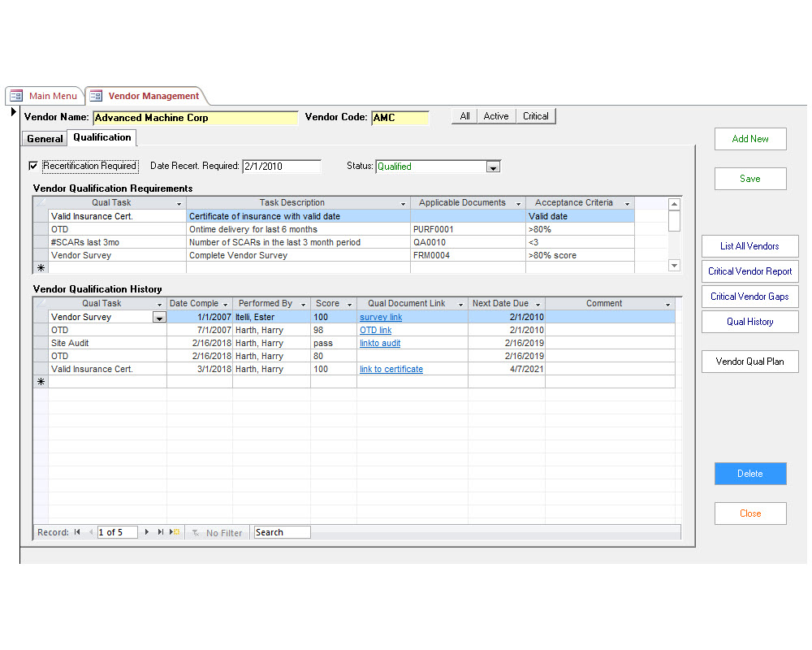This screenshot has width=812, height=650.
Task: Click the Main Menu tab form icon
Action: tap(16, 96)
